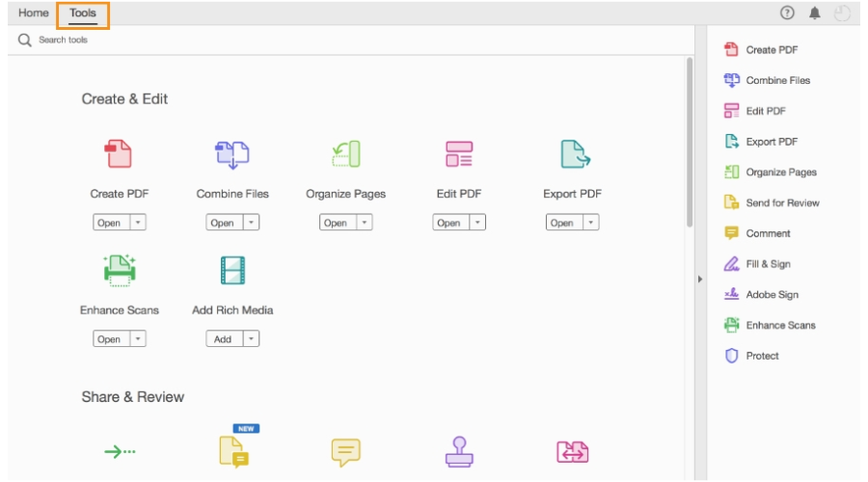Click Add button under Add Rich Media
The width and height of the screenshot is (868, 482).
tap(225, 338)
